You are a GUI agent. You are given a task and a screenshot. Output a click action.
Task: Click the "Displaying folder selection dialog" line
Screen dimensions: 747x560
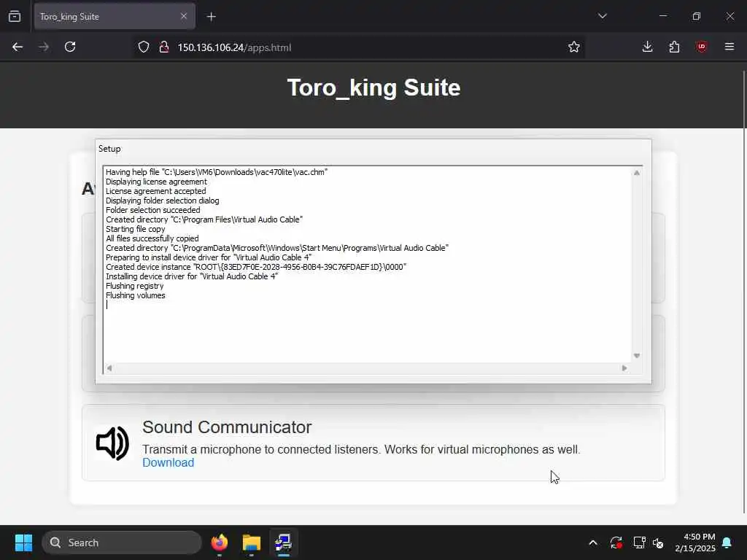pyautogui.click(x=163, y=201)
